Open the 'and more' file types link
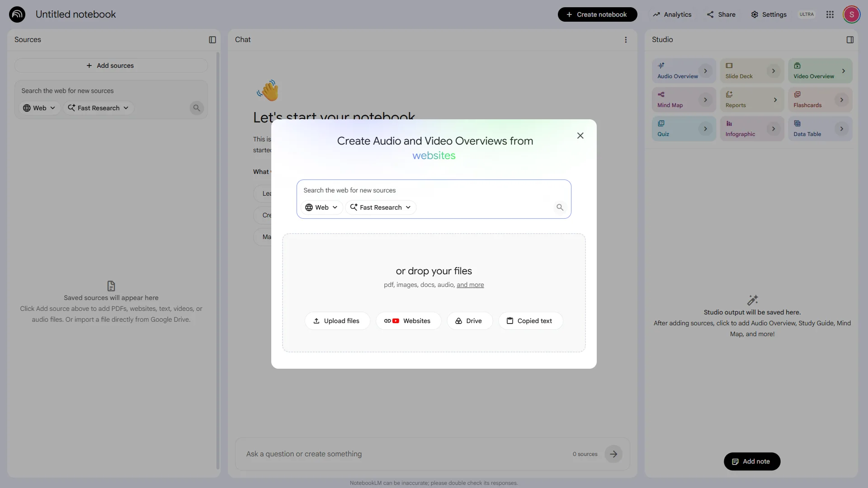 pos(470,285)
